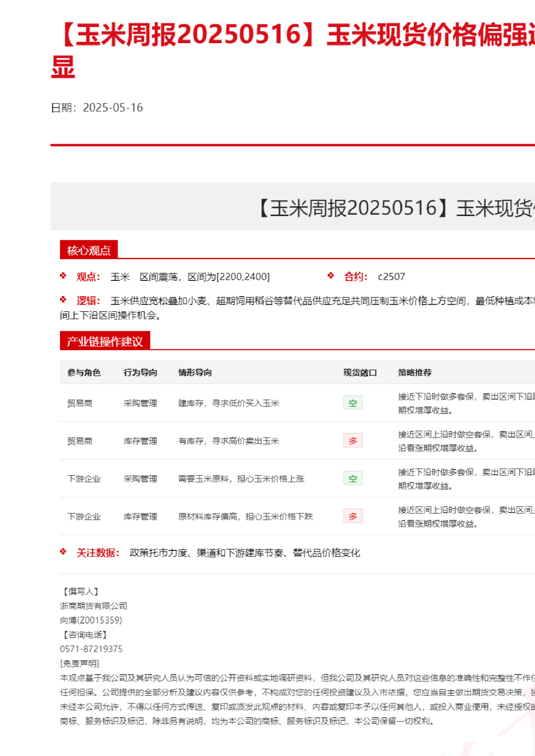The height and width of the screenshot is (756, 535).
Task: Click the red 多 badge in 下游企业 库存管理 row
Action: (353, 516)
